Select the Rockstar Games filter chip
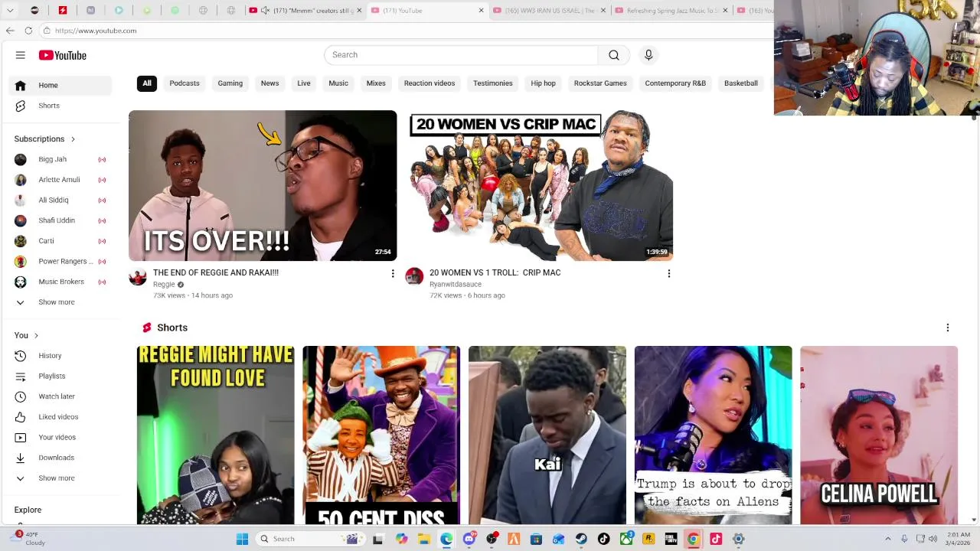Viewport: 980px width, 551px height. (600, 83)
